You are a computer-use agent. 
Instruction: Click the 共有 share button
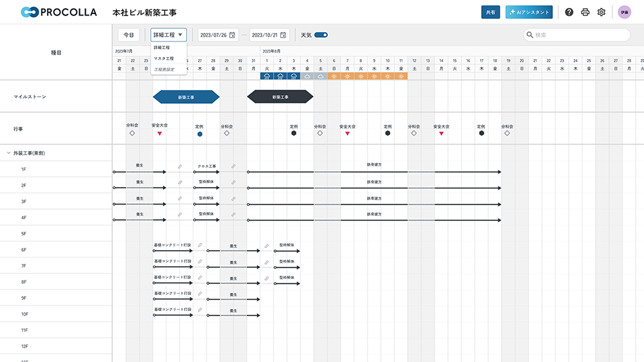[490, 12]
